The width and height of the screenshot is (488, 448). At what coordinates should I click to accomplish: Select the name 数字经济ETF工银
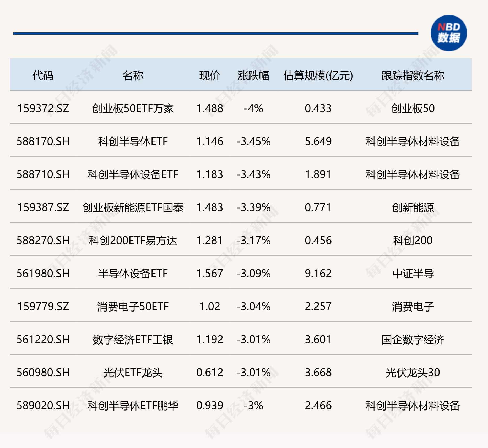pos(133,340)
